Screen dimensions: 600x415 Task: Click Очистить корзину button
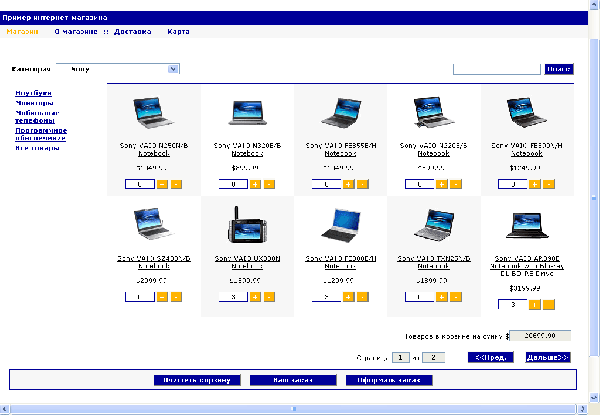(197, 380)
